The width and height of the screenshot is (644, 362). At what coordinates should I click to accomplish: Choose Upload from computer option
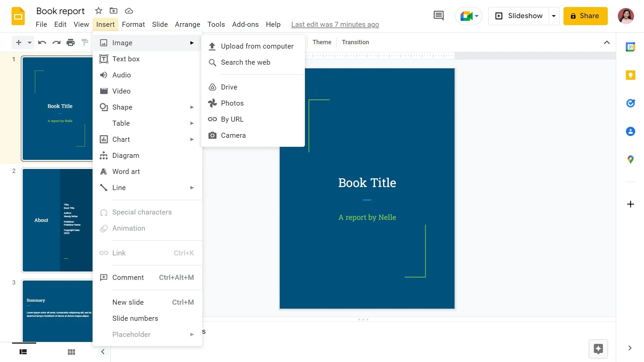pyautogui.click(x=257, y=46)
